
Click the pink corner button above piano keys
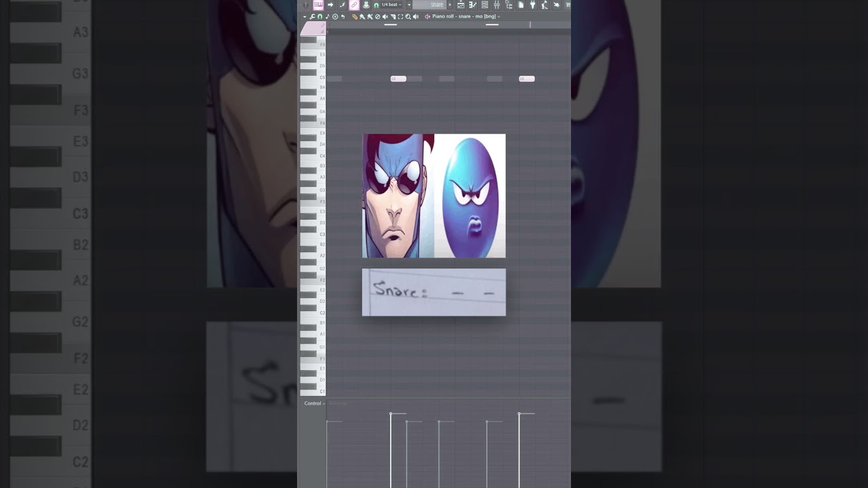pyautogui.click(x=313, y=28)
